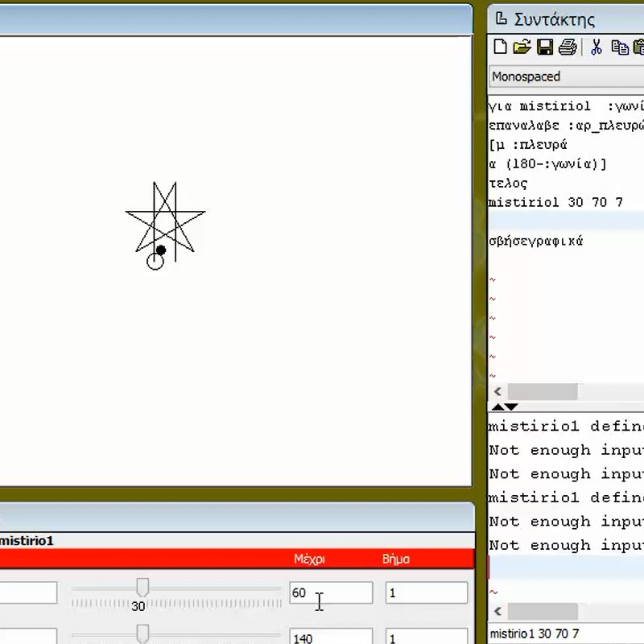
Task: Click the line 'mistirio1 30 70 7' in editor
Action: (555, 203)
